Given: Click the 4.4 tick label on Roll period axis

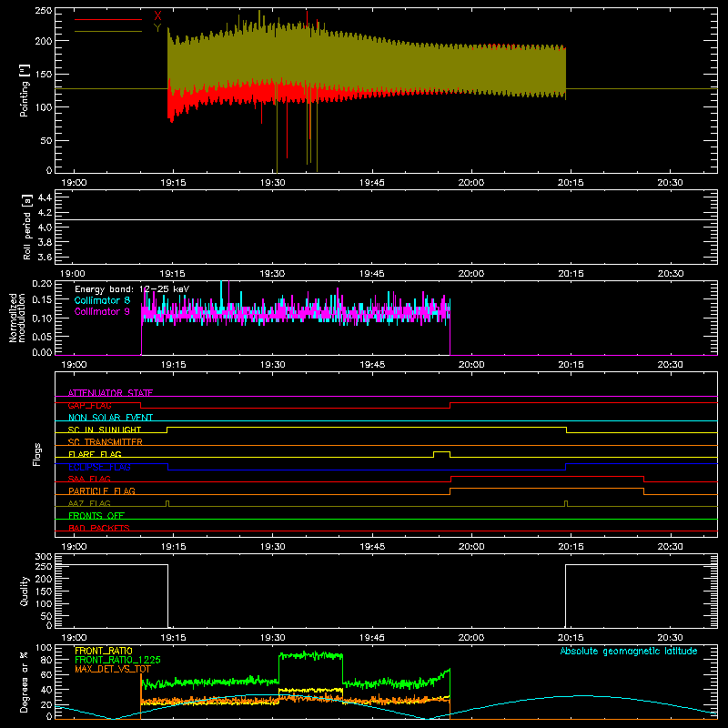Looking at the screenshot, I should [x=45, y=197].
